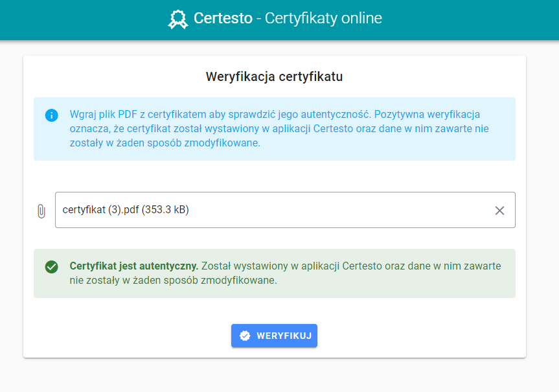The image size is (559, 392).
Task: Click the green checkmark success icon
Action: coord(52,267)
